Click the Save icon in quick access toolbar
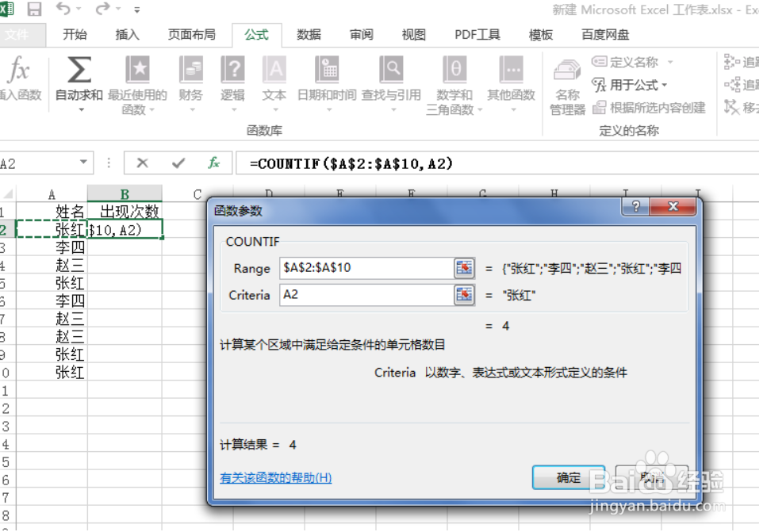The image size is (767, 532). pos(34,9)
